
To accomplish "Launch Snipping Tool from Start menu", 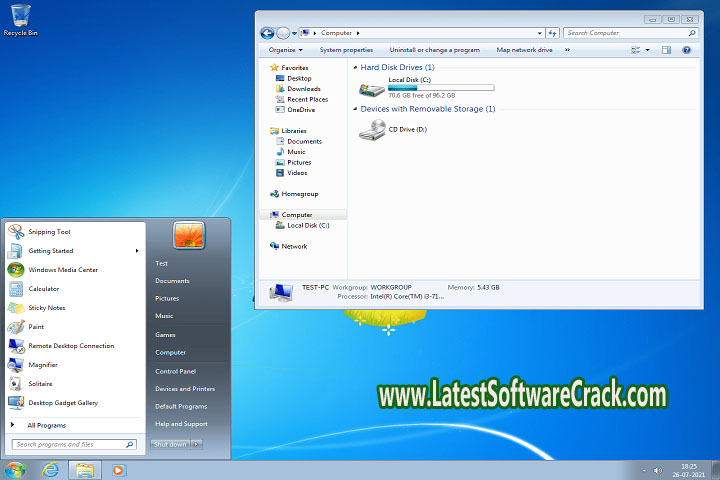I will pos(49,231).
